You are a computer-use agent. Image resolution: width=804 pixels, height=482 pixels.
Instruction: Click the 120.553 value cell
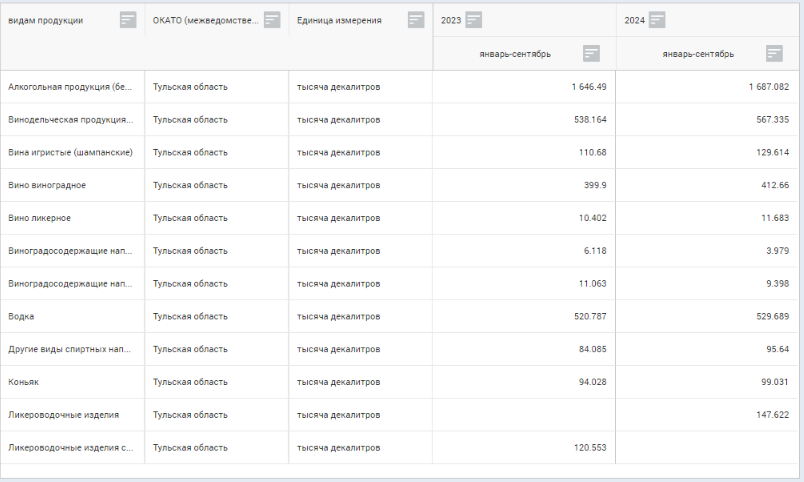click(x=588, y=448)
